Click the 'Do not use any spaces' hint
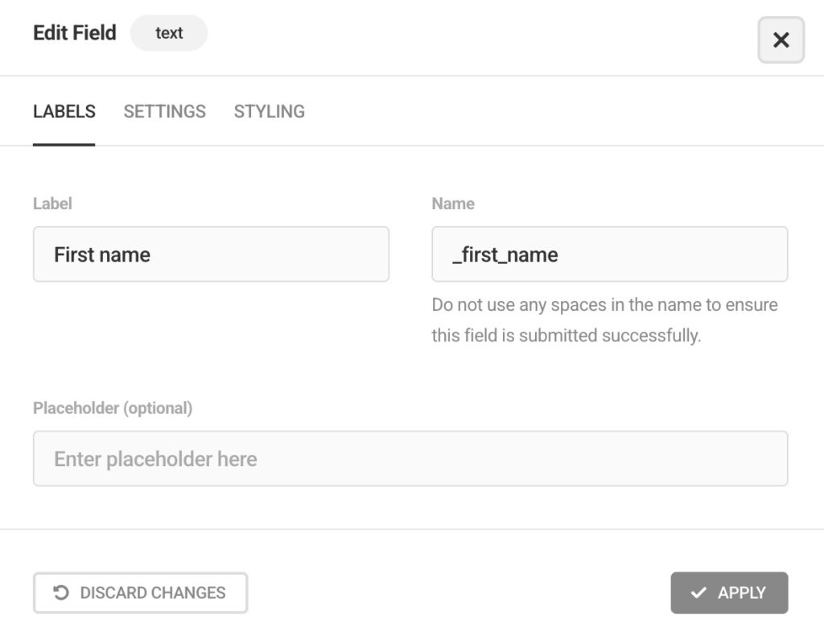 [x=604, y=320]
